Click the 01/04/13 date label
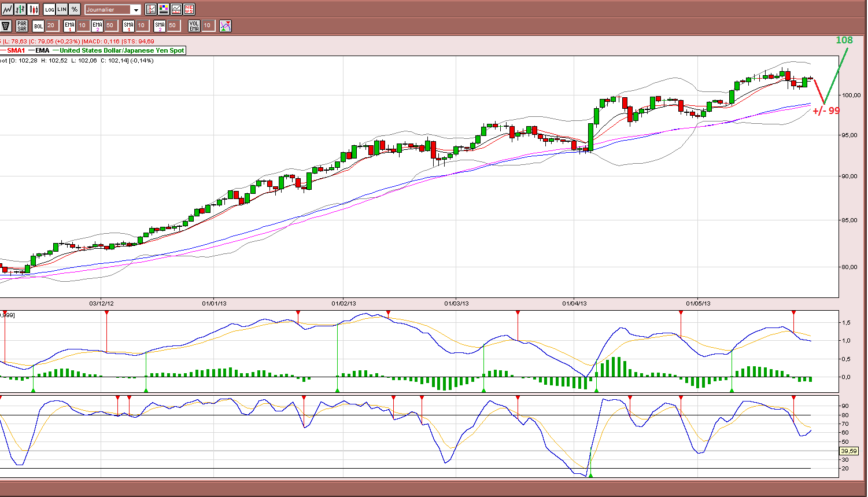This screenshot has height=497, width=868. (574, 303)
